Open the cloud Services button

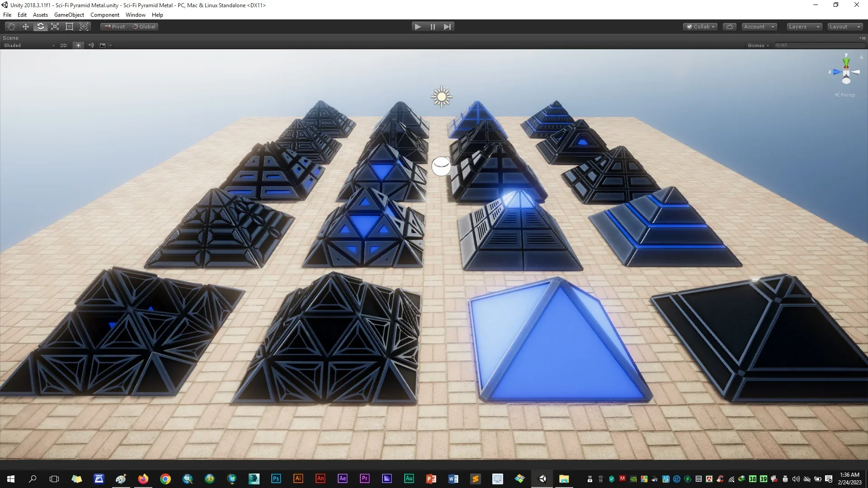click(x=729, y=27)
